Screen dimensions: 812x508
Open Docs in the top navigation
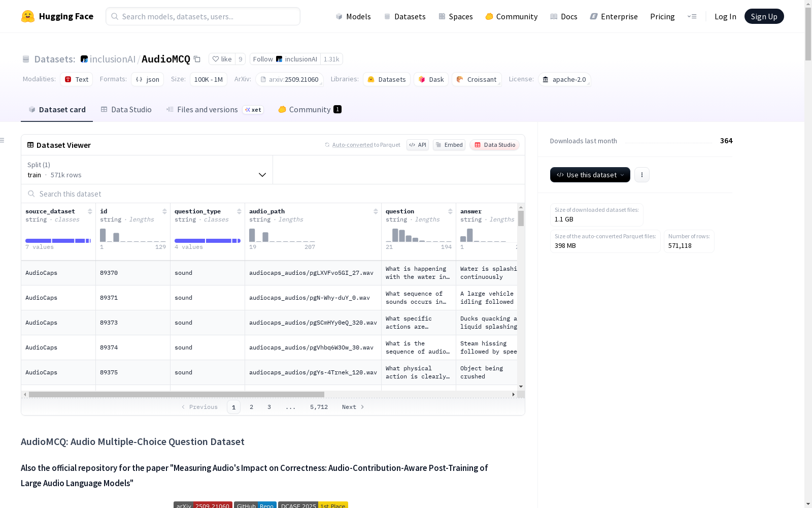click(x=564, y=16)
